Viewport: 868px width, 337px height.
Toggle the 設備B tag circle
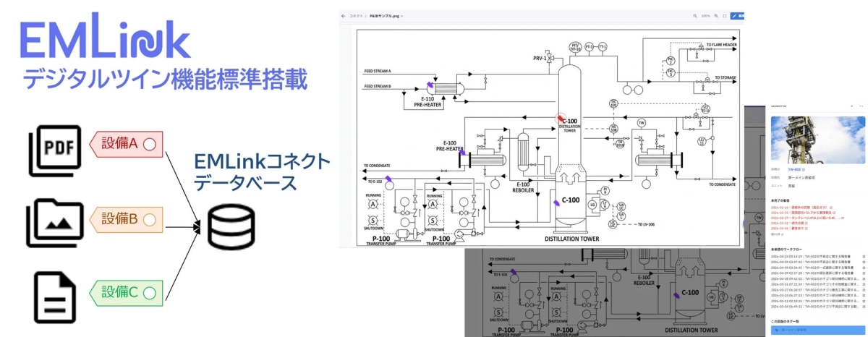[x=149, y=218]
